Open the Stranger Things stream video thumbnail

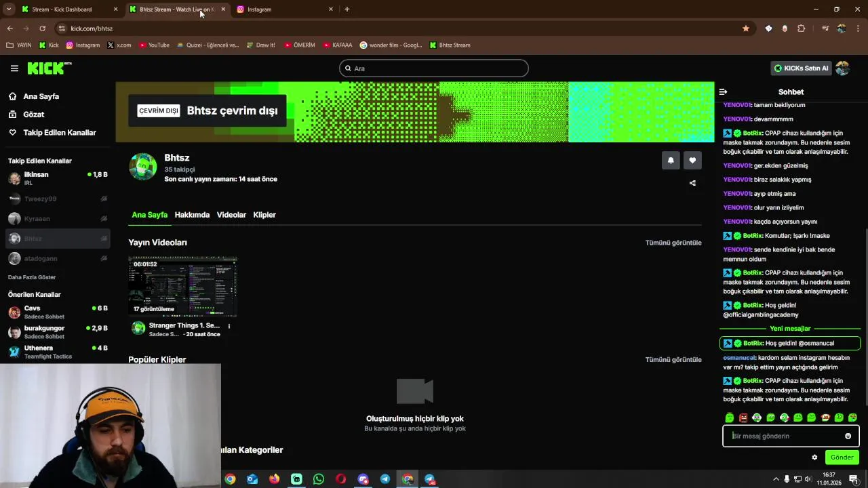tap(183, 286)
